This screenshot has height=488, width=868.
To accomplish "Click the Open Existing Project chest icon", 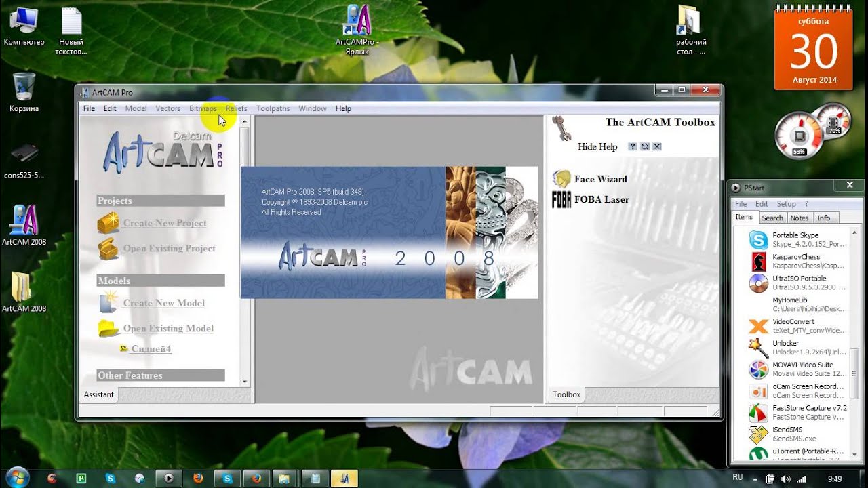I will click(x=108, y=249).
